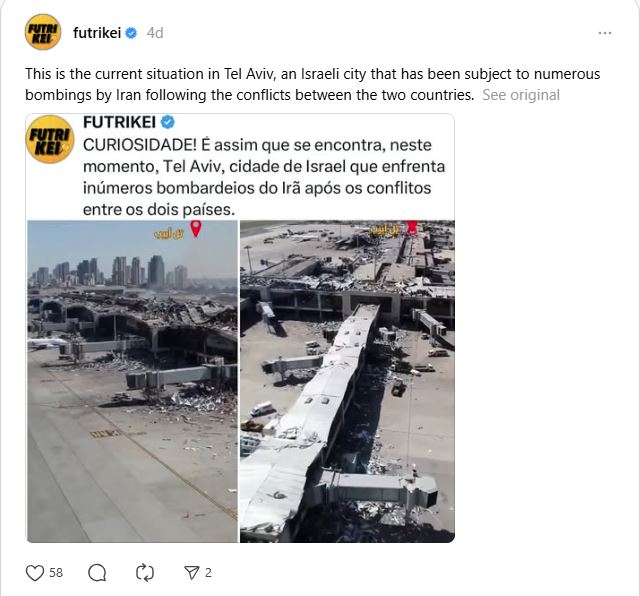Repost using the circular arrows icon
Screen dimensions: 640x596
(144, 573)
